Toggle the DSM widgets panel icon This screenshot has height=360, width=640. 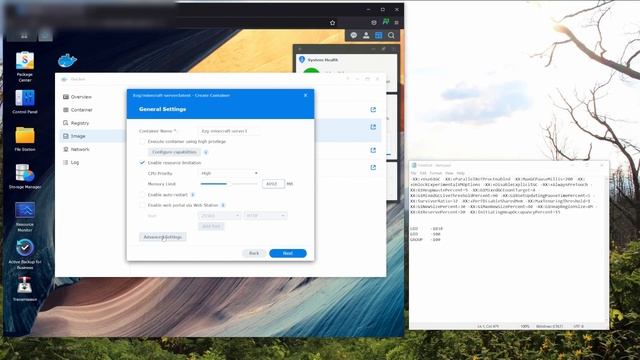(x=379, y=36)
